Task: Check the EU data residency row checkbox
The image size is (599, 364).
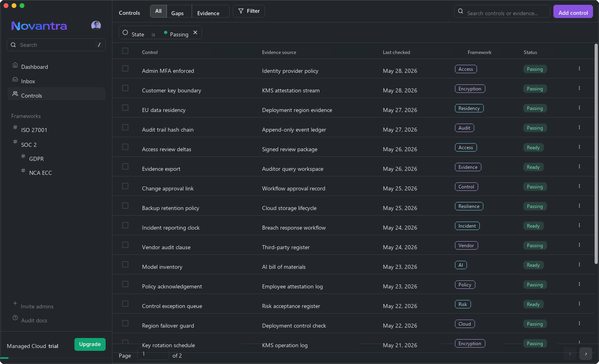Action: coord(125,108)
